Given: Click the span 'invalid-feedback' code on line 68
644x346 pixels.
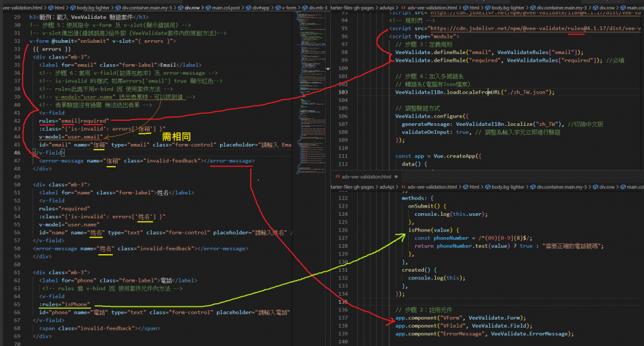Looking at the screenshot, I should (x=100, y=328).
